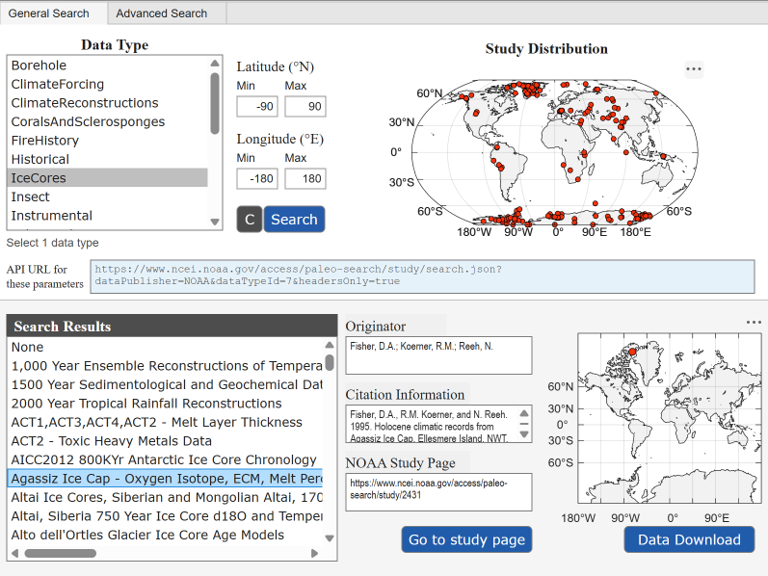This screenshot has width=768, height=576.
Task: Pick CoralsAndSclerosponges from the list
Action: point(107,121)
